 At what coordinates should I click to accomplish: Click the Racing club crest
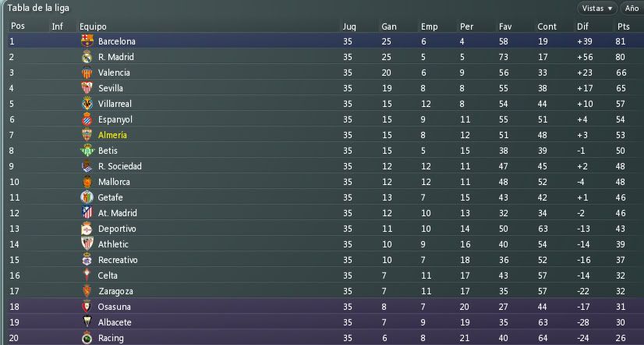pos(87,338)
